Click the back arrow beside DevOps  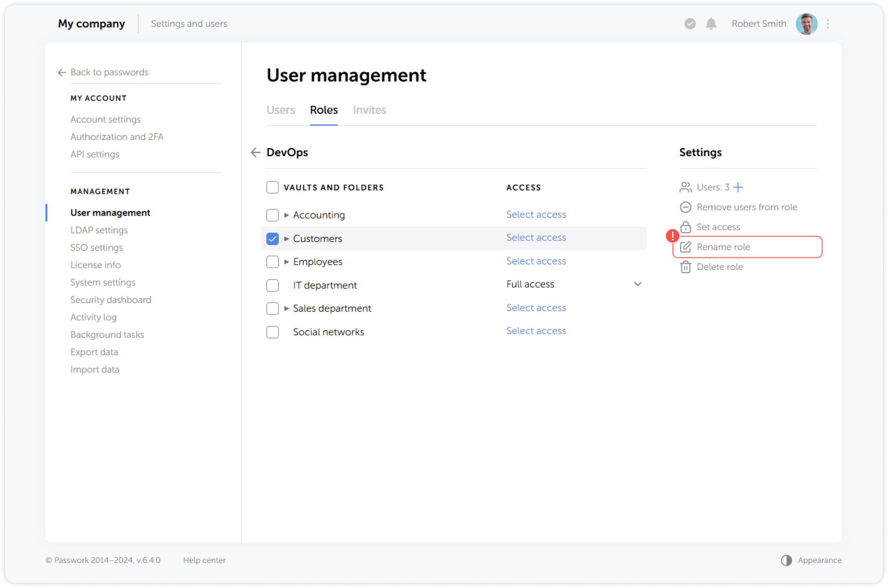[255, 153]
